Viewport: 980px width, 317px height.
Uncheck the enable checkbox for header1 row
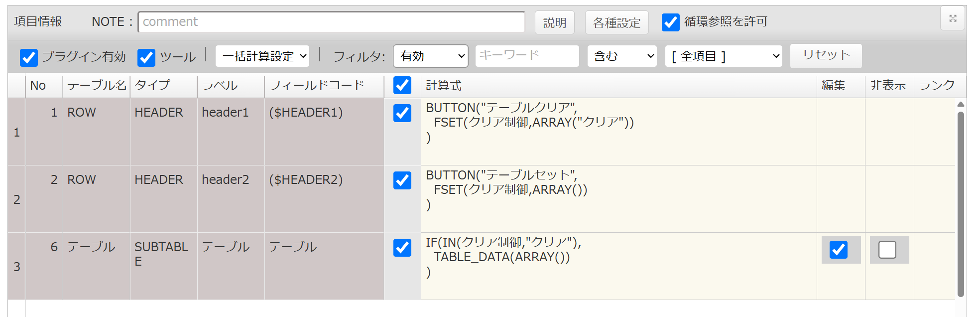402,113
